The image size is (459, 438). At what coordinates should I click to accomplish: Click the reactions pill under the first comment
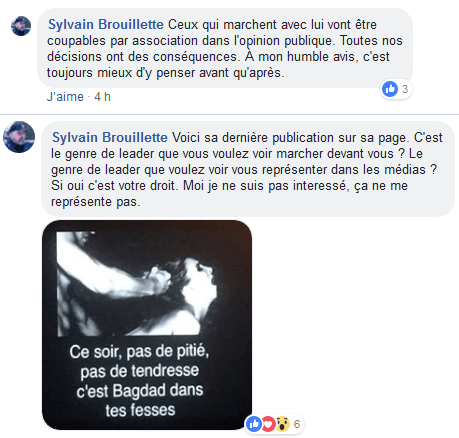click(x=396, y=89)
